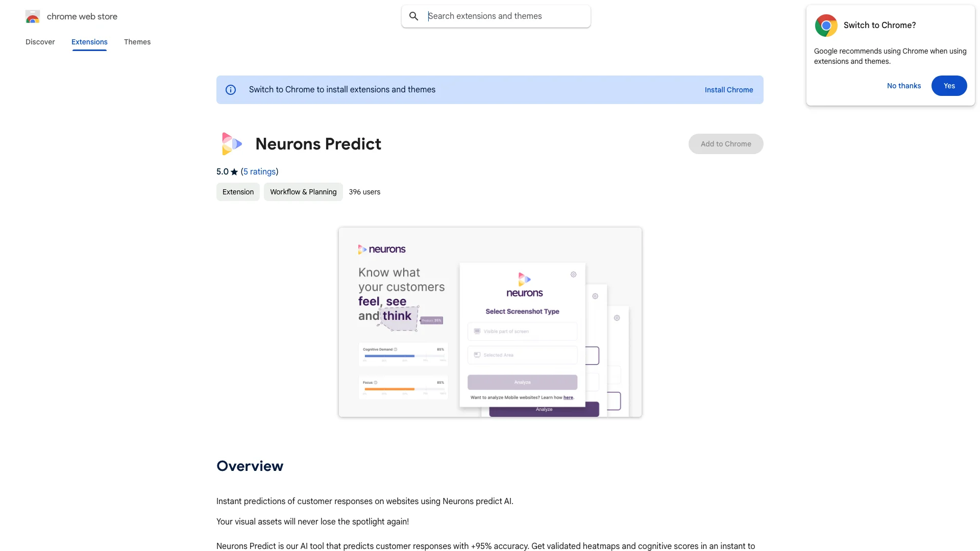This screenshot has width=980, height=551.
Task: Click Install Chrome link in banner
Action: (x=729, y=89)
